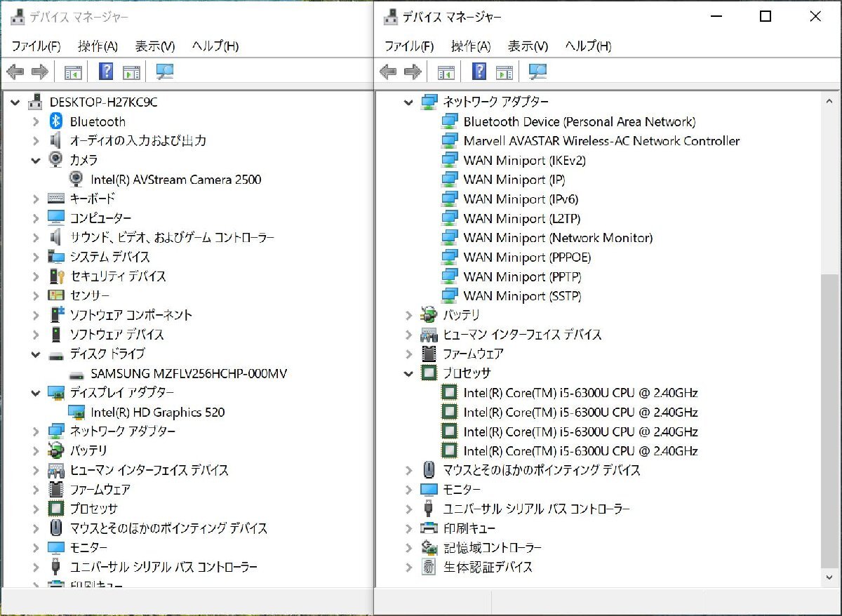842x616 pixels.
Task: Collapse the ディスク ドライブ node
Action: click(x=36, y=354)
